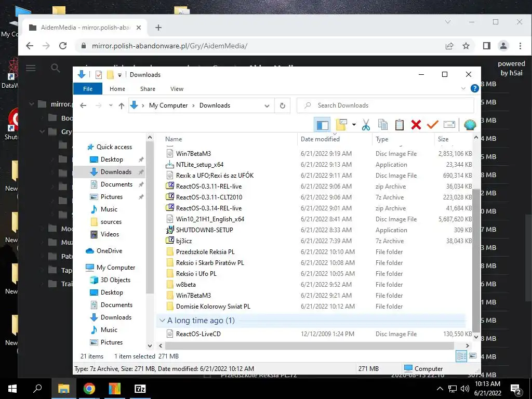Collapse the 'A long time ago' group
Image resolution: width=532 pixels, height=399 pixels.
162,321
